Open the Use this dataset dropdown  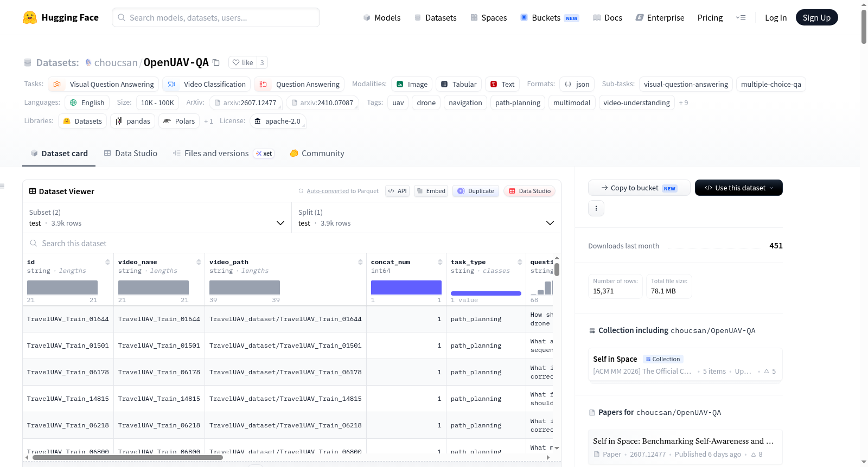coord(739,188)
